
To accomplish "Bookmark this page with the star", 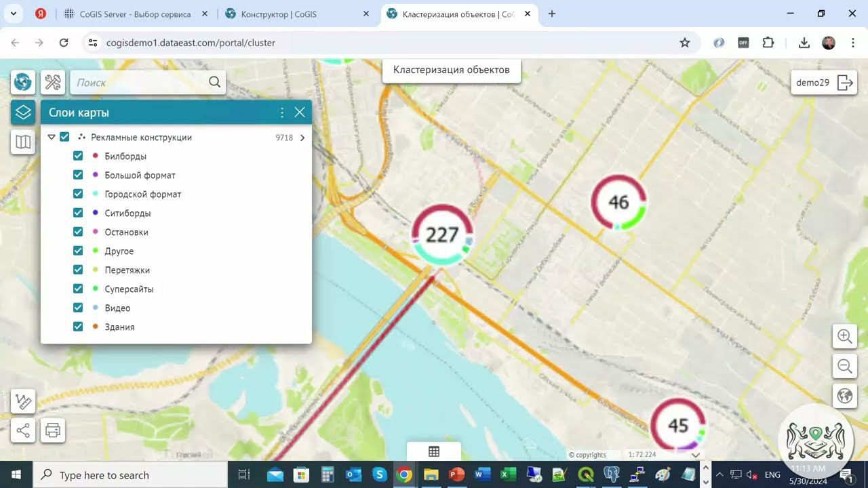I will pos(685,43).
